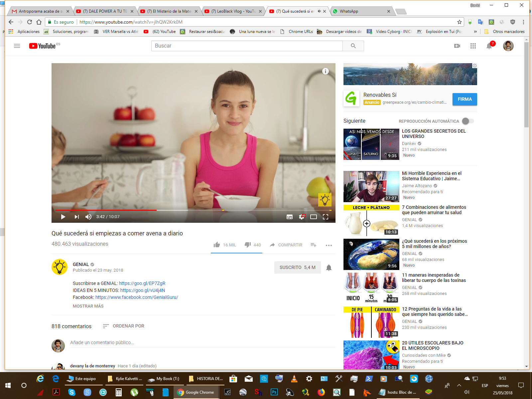Open YouTube notifications bell in header
The width and height of the screenshot is (532, 399).
coord(489,46)
